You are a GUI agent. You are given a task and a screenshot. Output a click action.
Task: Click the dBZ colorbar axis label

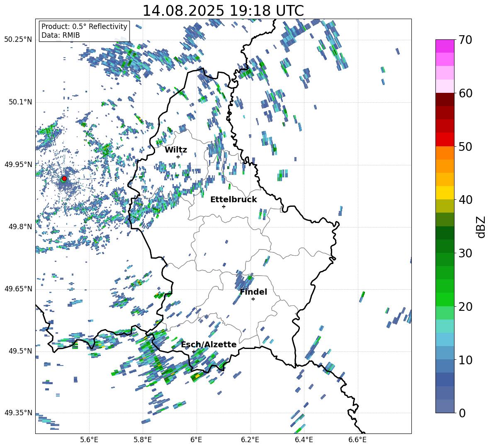coord(481,227)
